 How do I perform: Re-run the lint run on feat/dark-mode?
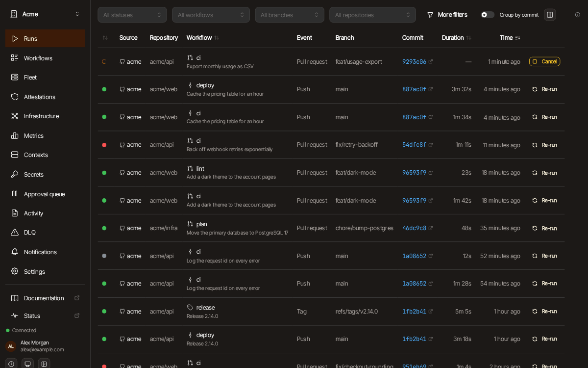point(544,173)
